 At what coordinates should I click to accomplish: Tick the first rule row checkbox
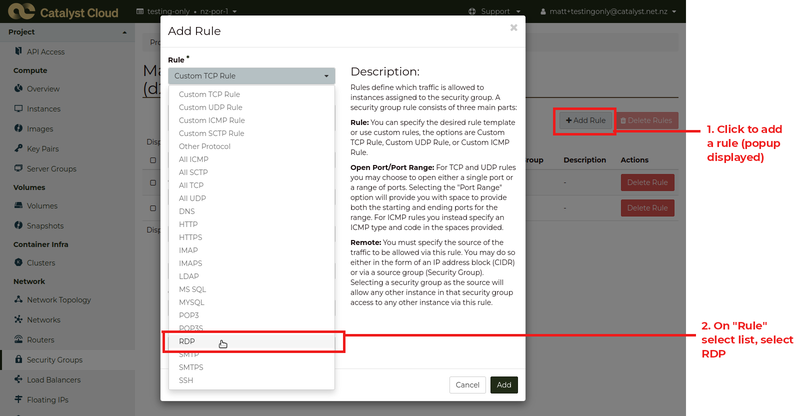click(153, 182)
